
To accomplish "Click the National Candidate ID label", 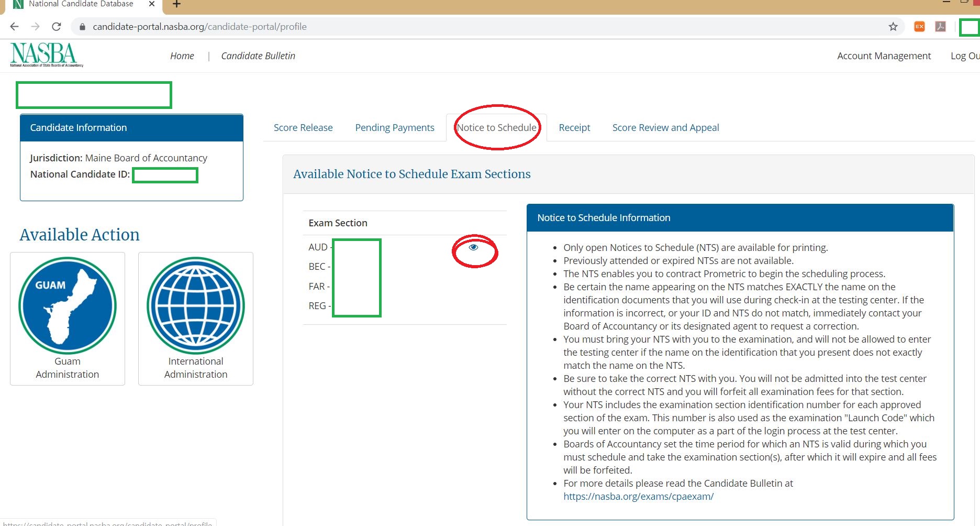I will 80,174.
